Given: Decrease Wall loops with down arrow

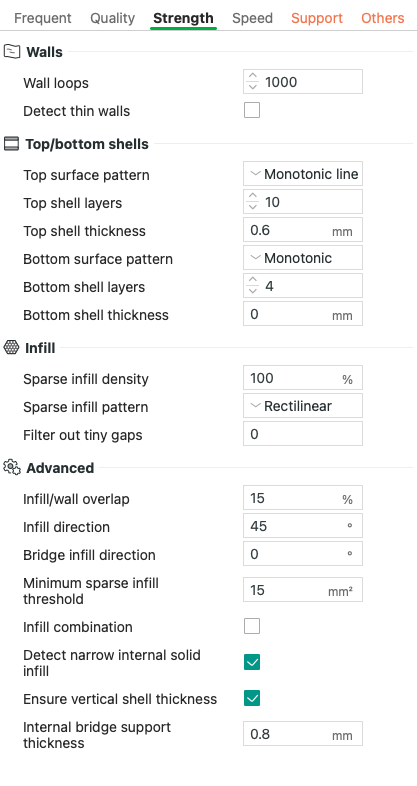Looking at the screenshot, I should (253, 87).
